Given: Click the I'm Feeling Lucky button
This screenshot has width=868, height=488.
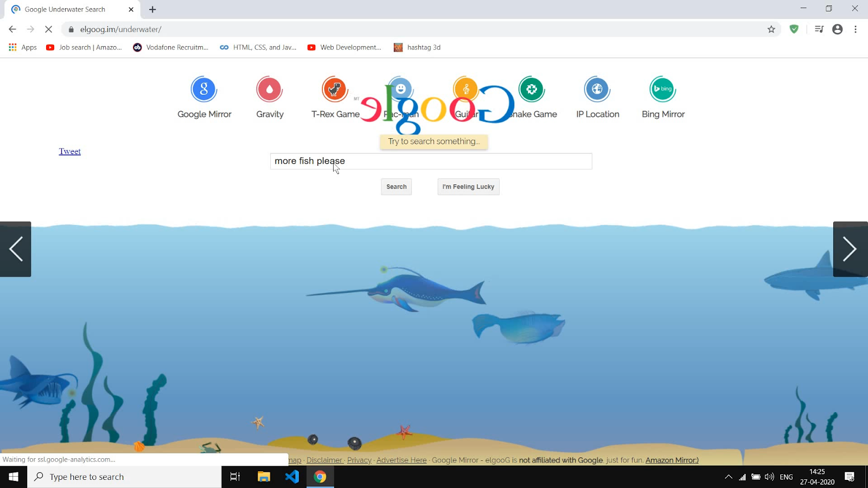Looking at the screenshot, I should pyautogui.click(x=468, y=187).
